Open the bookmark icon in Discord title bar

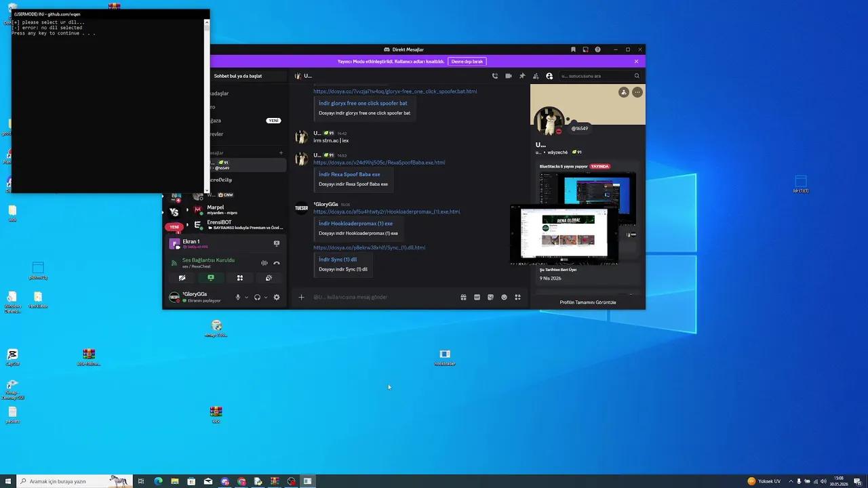point(573,49)
